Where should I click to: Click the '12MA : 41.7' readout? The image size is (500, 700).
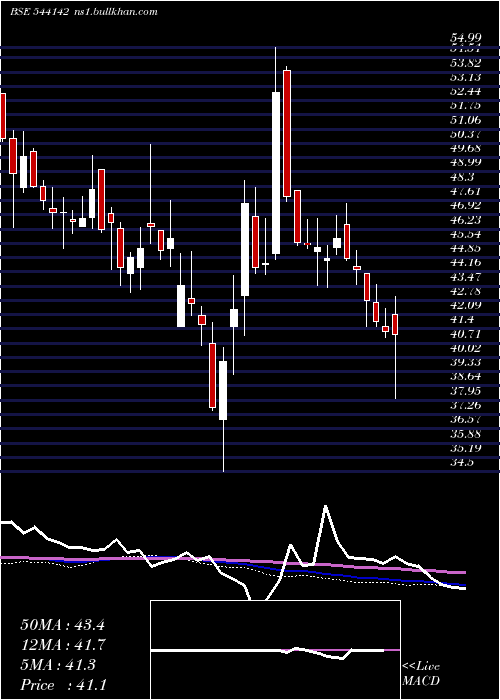(63, 645)
